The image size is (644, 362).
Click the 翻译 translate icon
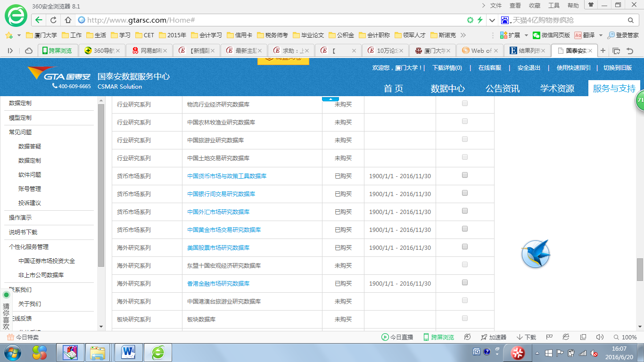(584, 35)
